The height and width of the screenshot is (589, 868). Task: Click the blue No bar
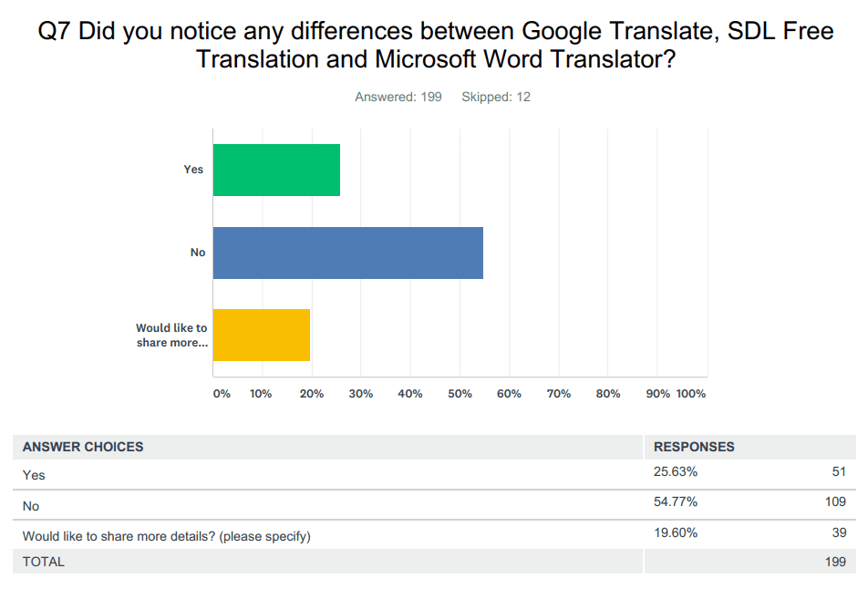347,253
